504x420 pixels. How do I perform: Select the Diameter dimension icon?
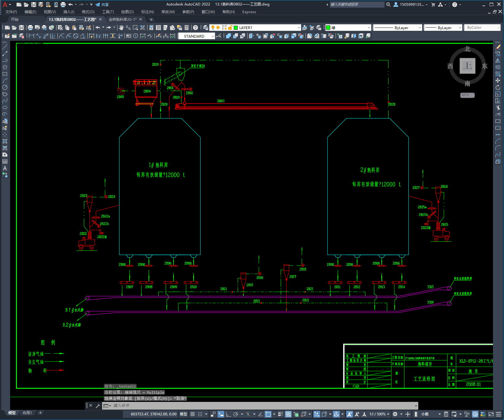(76, 36)
